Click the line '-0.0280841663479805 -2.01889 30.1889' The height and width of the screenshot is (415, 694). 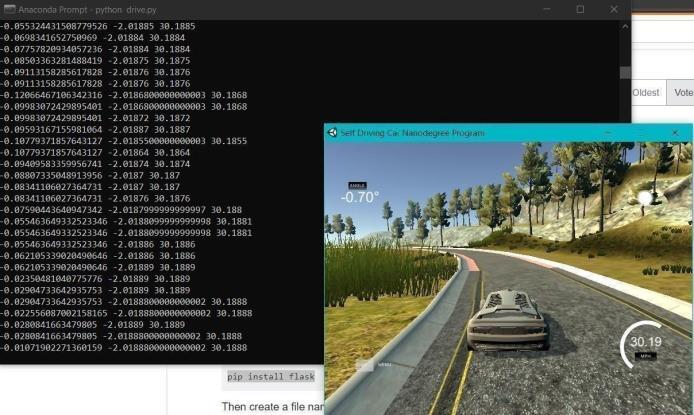point(93,325)
